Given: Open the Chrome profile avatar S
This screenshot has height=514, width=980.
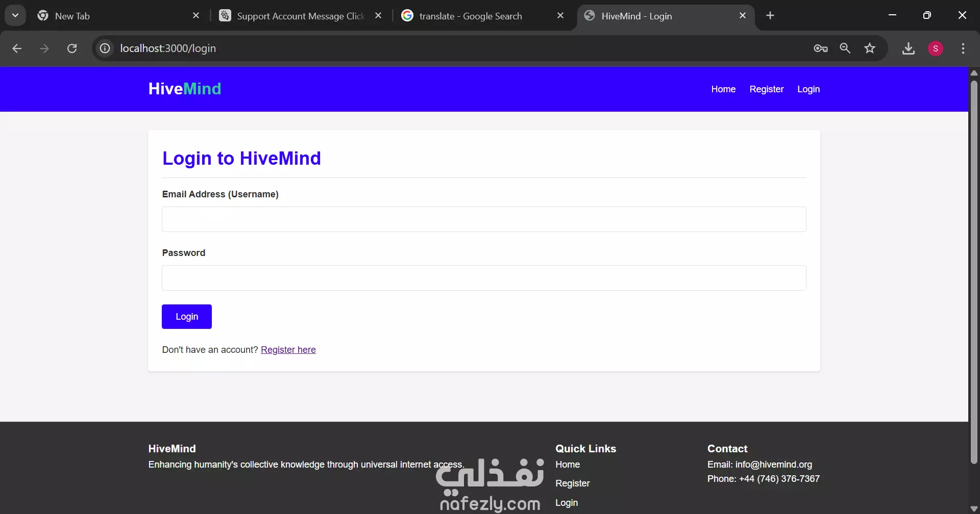Looking at the screenshot, I should pyautogui.click(x=936, y=48).
